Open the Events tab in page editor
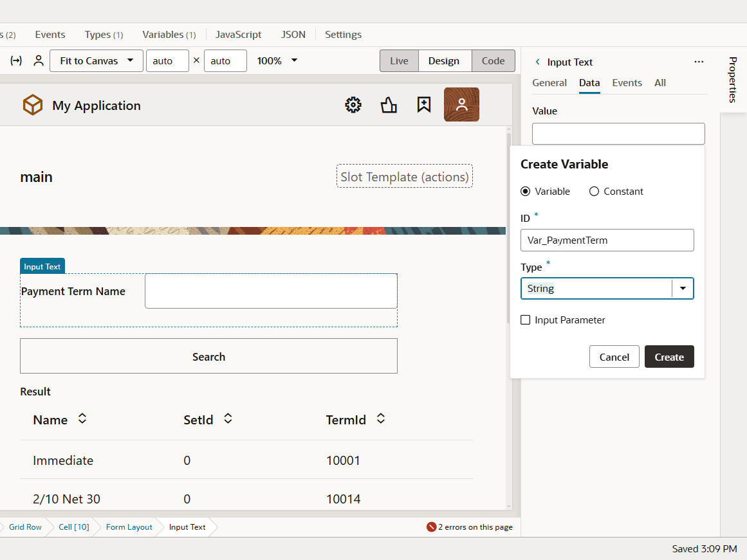747x560 pixels. tap(50, 34)
